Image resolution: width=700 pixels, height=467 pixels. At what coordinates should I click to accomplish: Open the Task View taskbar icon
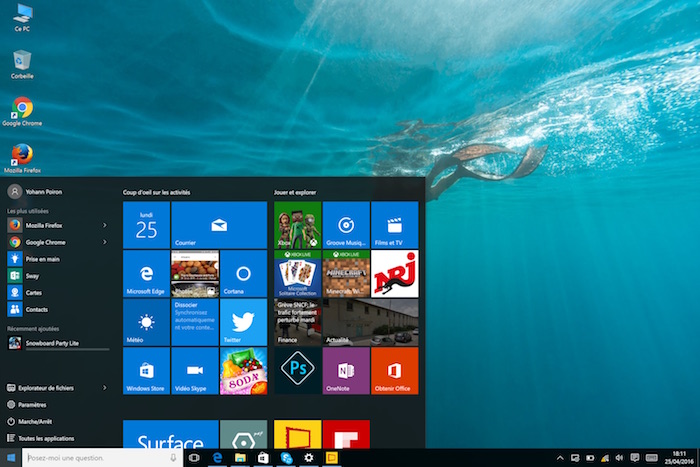(x=193, y=457)
